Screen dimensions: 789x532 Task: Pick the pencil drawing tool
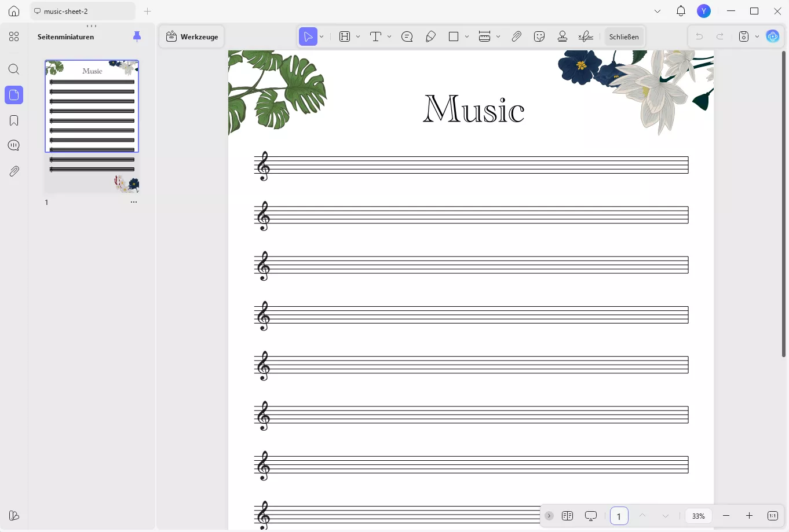430,36
